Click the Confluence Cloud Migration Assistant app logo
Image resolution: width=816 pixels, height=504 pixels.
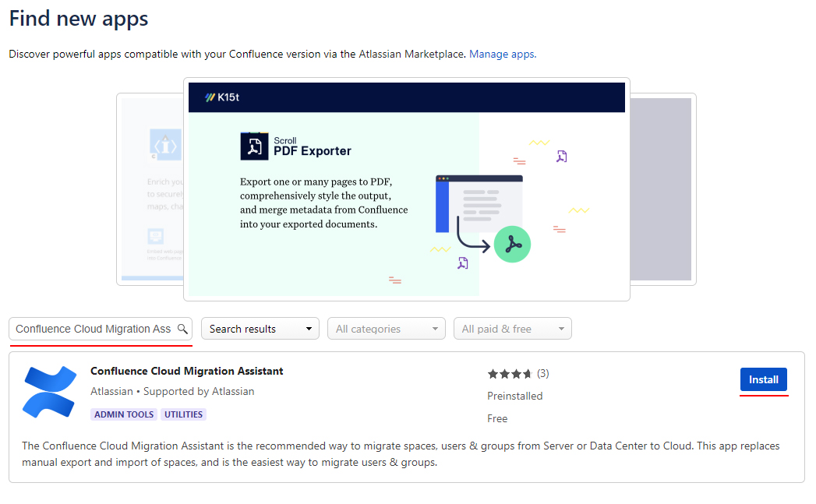click(x=48, y=390)
